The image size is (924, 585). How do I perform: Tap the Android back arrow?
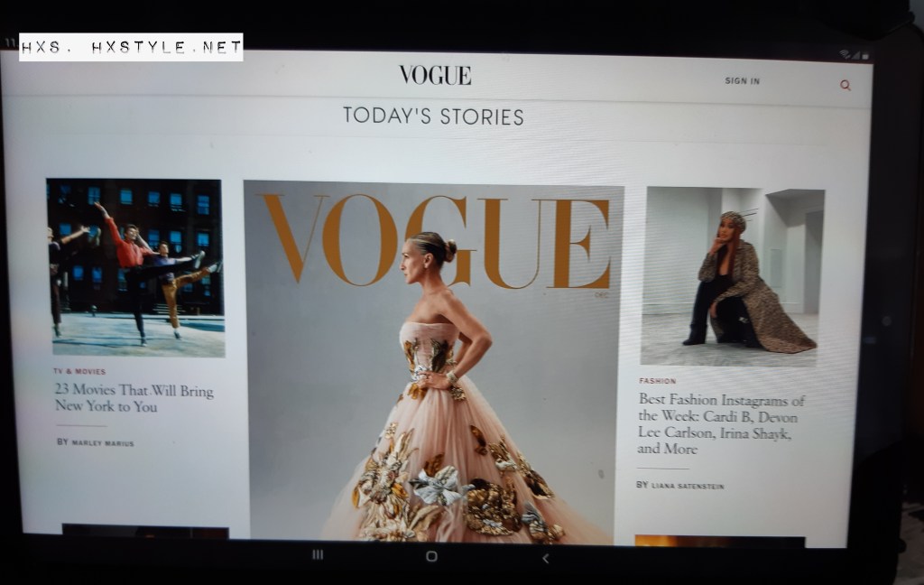(545, 558)
